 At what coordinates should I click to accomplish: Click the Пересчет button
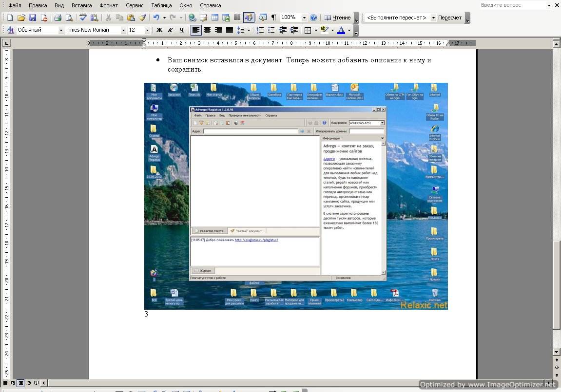(x=450, y=18)
